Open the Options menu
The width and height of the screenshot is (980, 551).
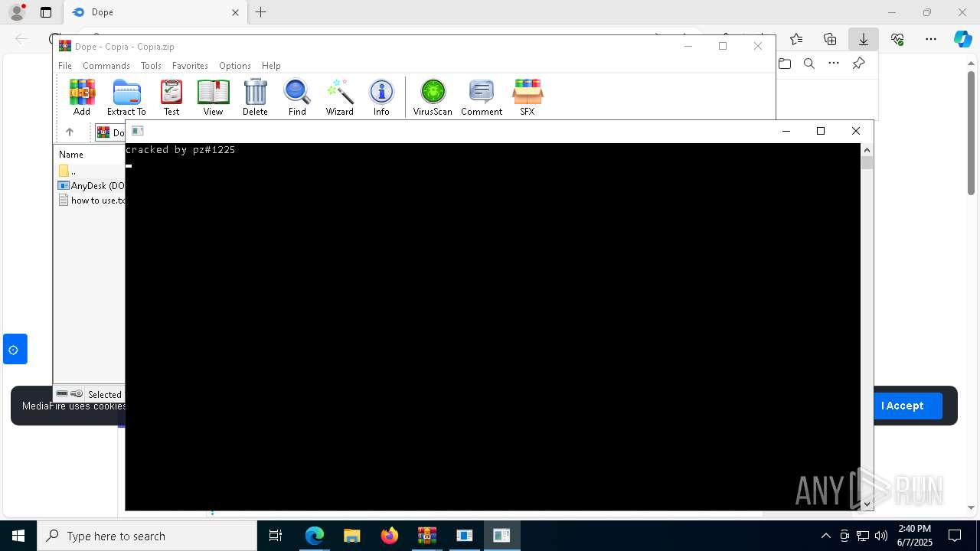235,66
